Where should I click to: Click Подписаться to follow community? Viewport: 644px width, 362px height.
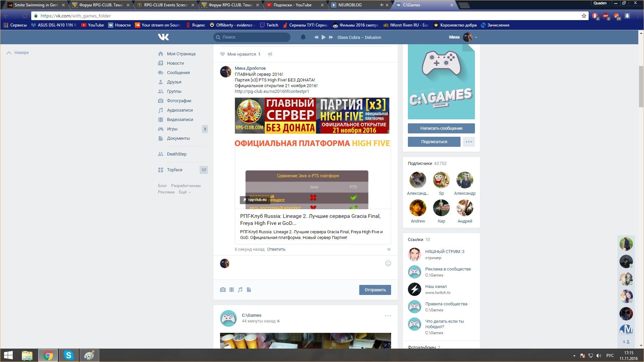click(x=434, y=142)
